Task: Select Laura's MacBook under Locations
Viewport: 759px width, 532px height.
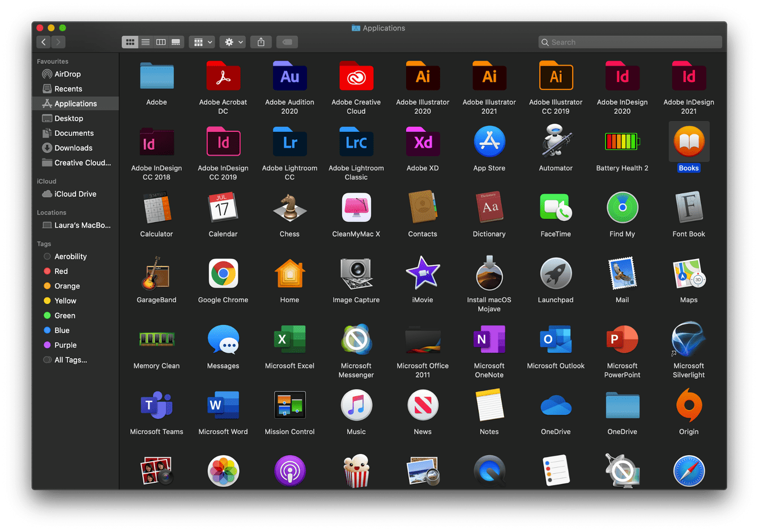Action: 76,225
